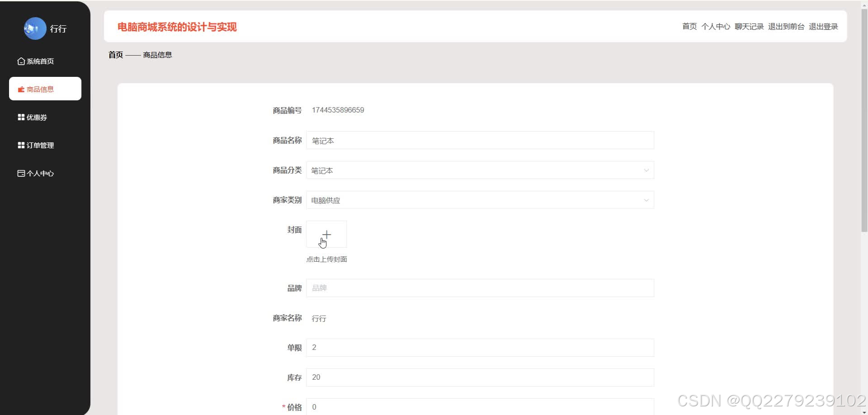Screen dimensions: 868x415
Task: Open 优惠券 via its grid icon
Action: [21, 117]
